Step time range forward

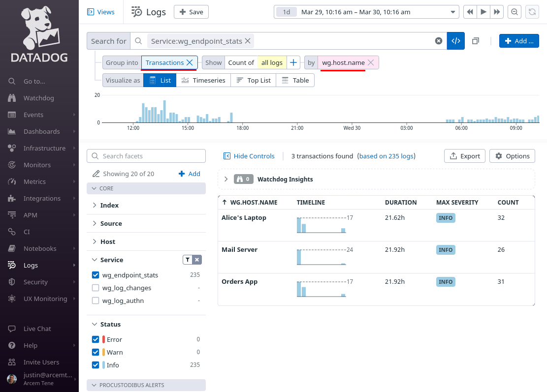[x=497, y=12]
